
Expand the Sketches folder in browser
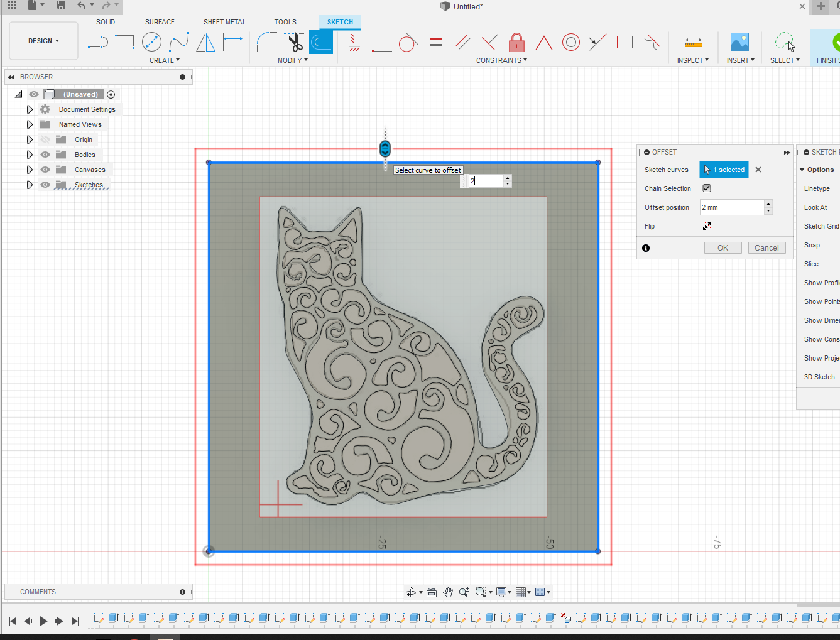click(30, 185)
